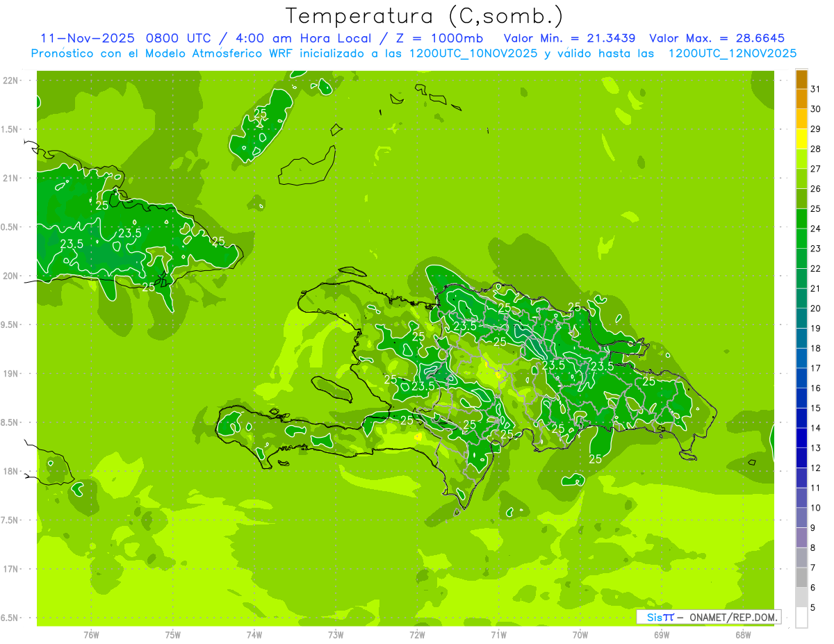Click the 68W longitude axis label
This screenshot has height=644, width=834.
(x=743, y=634)
